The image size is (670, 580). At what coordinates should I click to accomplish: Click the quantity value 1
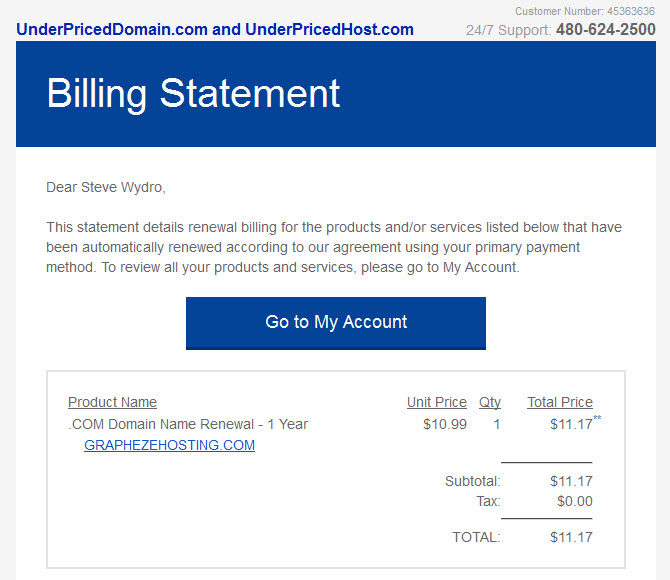click(497, 424)
